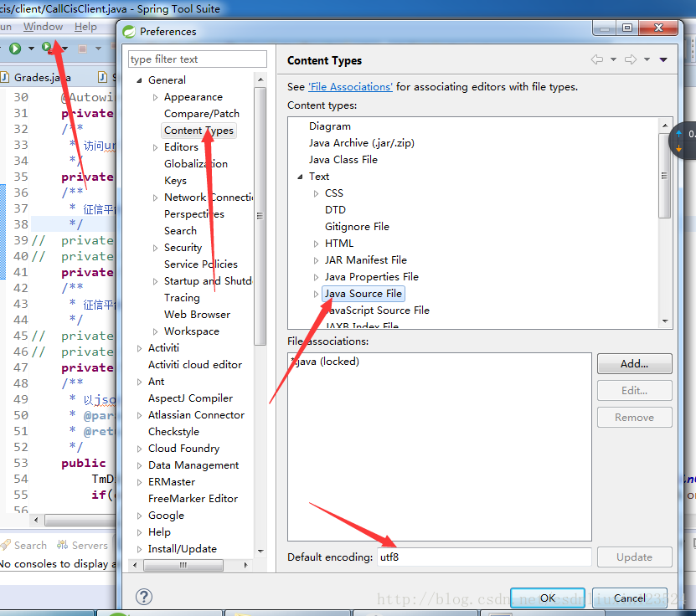Image resolution: width=696 pixels, height=616 pixels.
Task: Select Perspectives preference page
Action: click(194, 213)
